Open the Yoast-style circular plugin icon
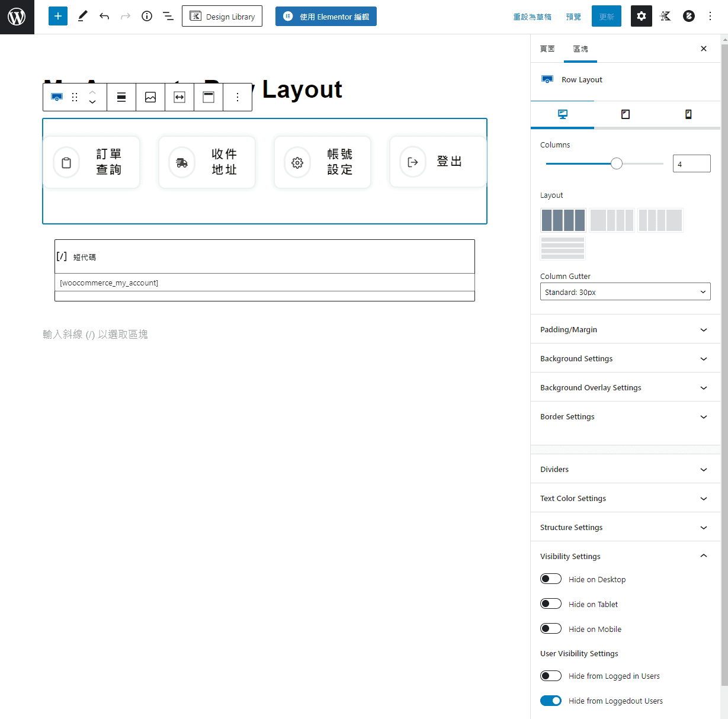728x719 pixels. pos(689,16)
